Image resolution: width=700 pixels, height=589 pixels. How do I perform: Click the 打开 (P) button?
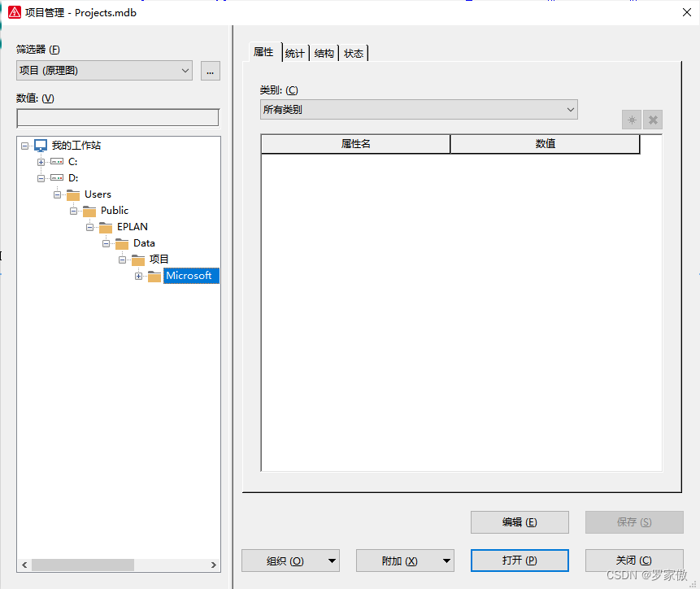pyautogui.click(x=520, y=561)
